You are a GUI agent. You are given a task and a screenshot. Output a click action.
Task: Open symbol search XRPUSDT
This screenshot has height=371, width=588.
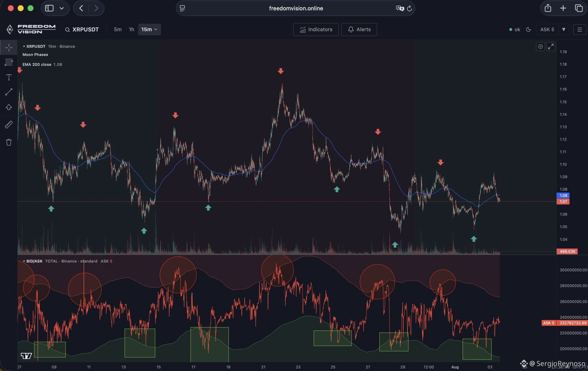(x=82, y=29)
